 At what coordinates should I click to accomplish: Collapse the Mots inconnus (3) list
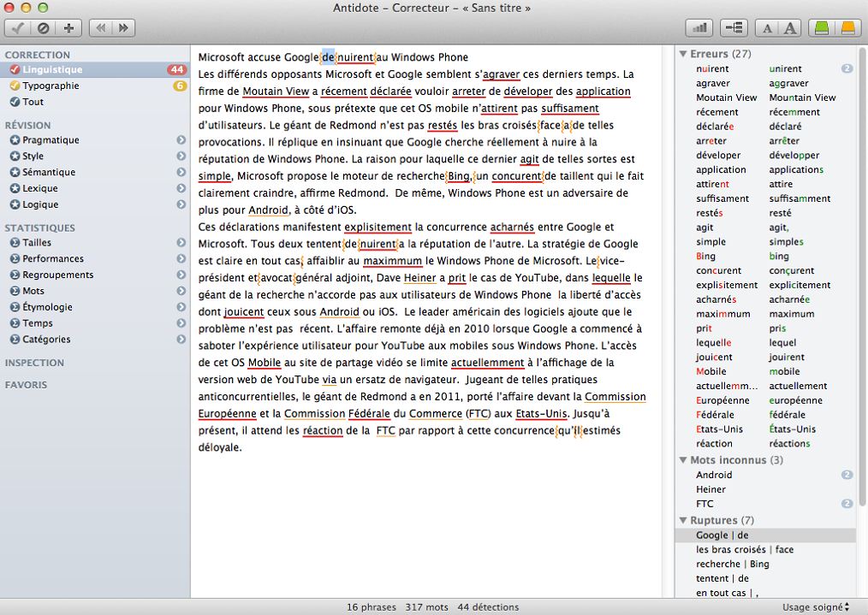pos(683,460)
